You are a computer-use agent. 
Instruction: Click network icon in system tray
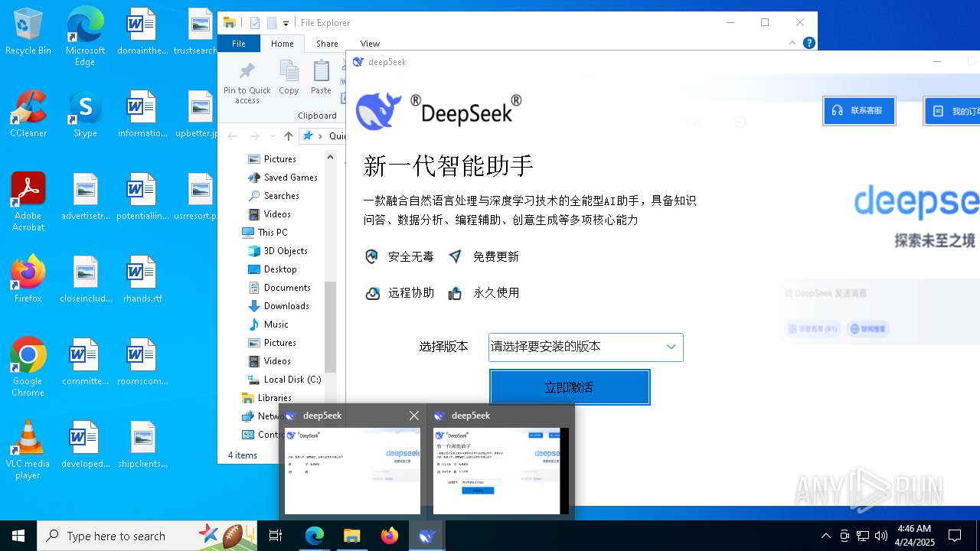(863, 536)
